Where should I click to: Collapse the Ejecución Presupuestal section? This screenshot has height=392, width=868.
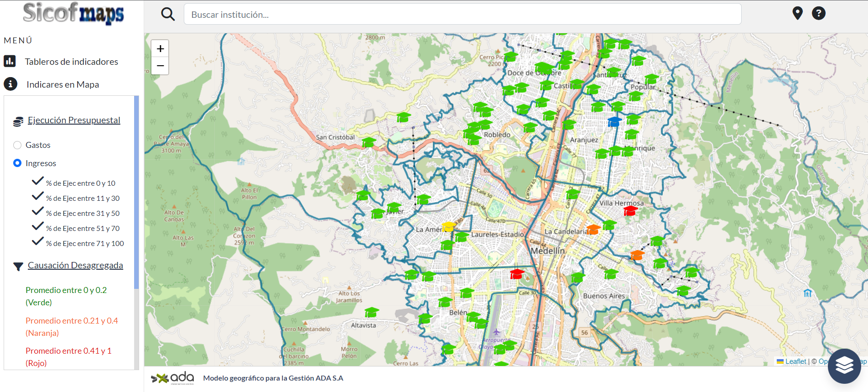click(x=74, y=120)
